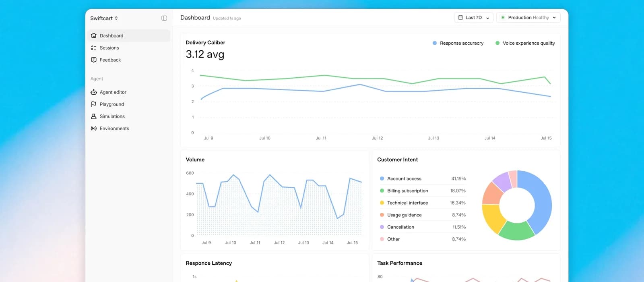
Task: Click Jul 14 on Volume chart axis
Action: pos(328,243)
